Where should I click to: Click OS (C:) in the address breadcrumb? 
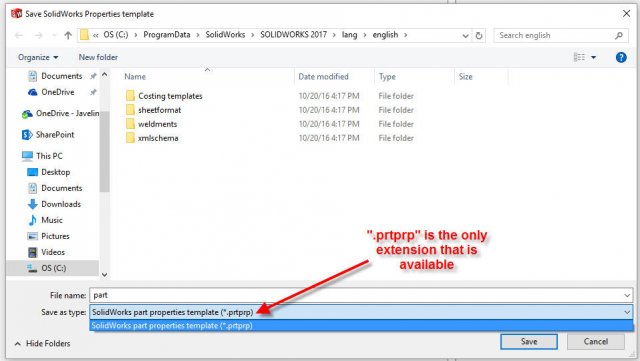116,35
